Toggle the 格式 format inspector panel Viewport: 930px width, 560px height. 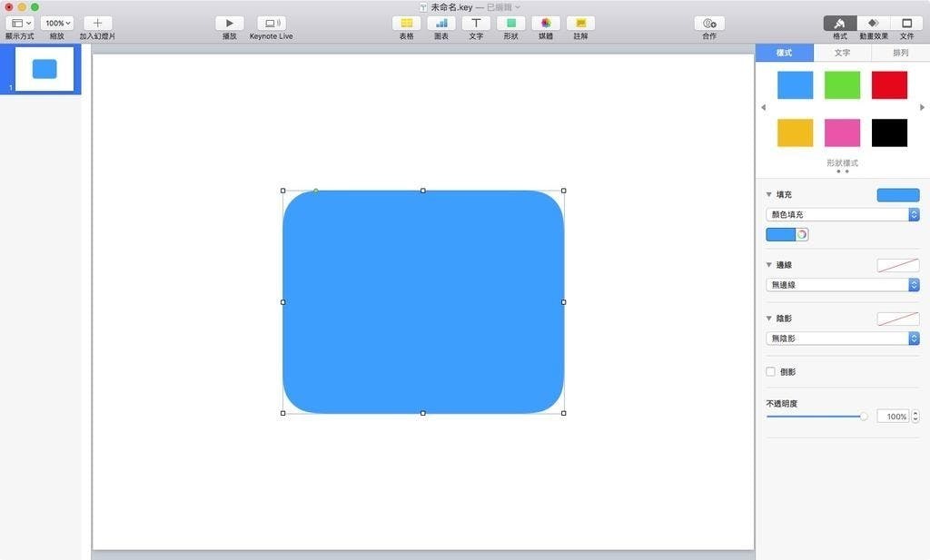point(840,23)
